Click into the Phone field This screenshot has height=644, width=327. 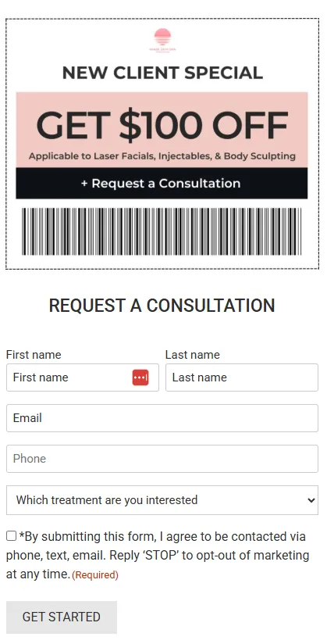point(162,459)
